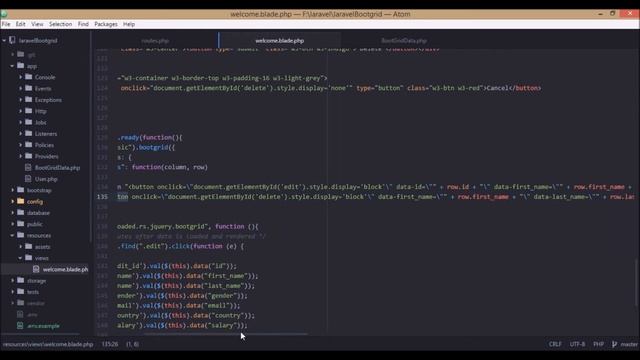Viewport: 640px width, 360px height.
Task: Expand the Listeners folder arrow
Action: [x=20, y=133]
